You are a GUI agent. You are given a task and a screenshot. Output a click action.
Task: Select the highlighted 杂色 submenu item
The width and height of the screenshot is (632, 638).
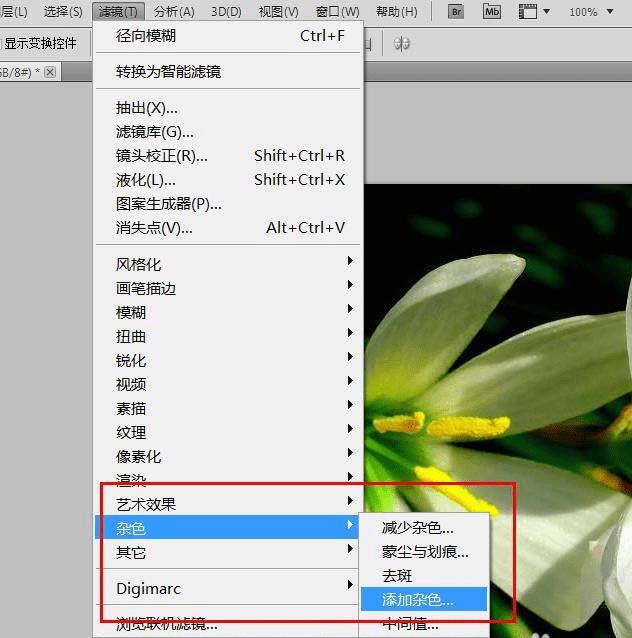(x=227, y=527)
